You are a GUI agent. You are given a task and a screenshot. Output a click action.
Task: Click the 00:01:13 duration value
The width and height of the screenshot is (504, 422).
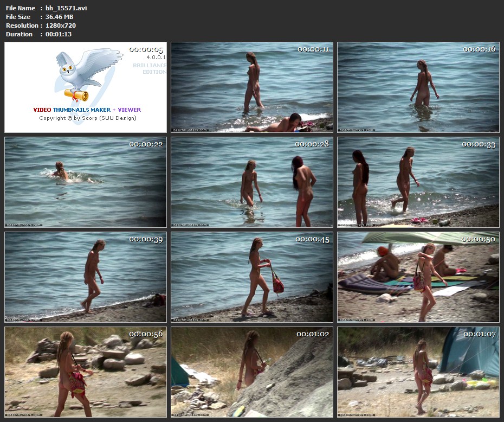(59, 34)
